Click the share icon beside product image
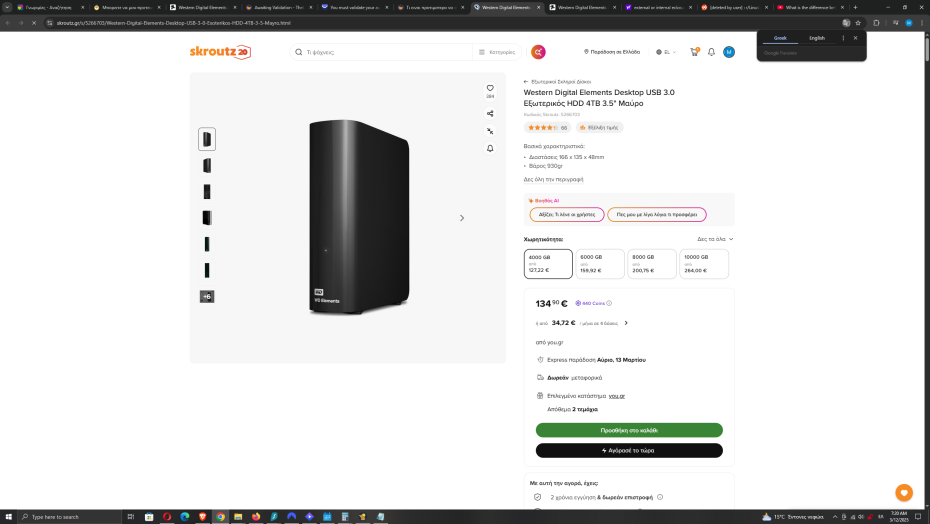 coord(490,113)
